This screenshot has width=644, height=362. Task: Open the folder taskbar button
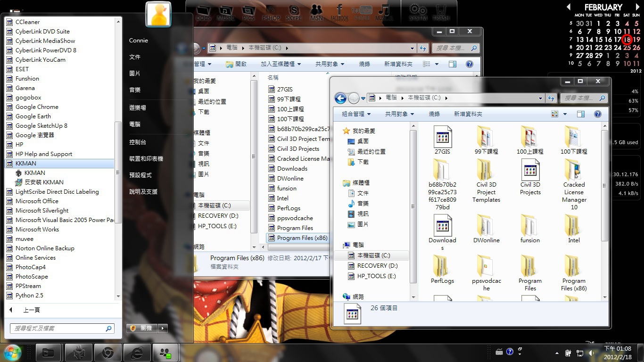(49, 353)
